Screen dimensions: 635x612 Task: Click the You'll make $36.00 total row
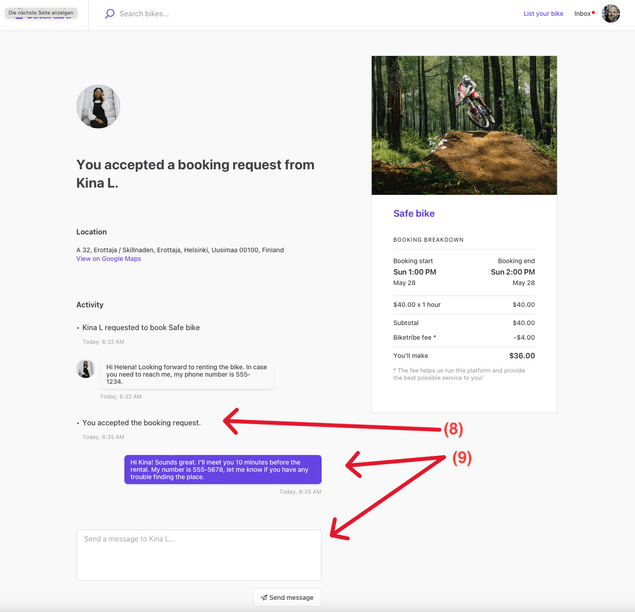464,355
